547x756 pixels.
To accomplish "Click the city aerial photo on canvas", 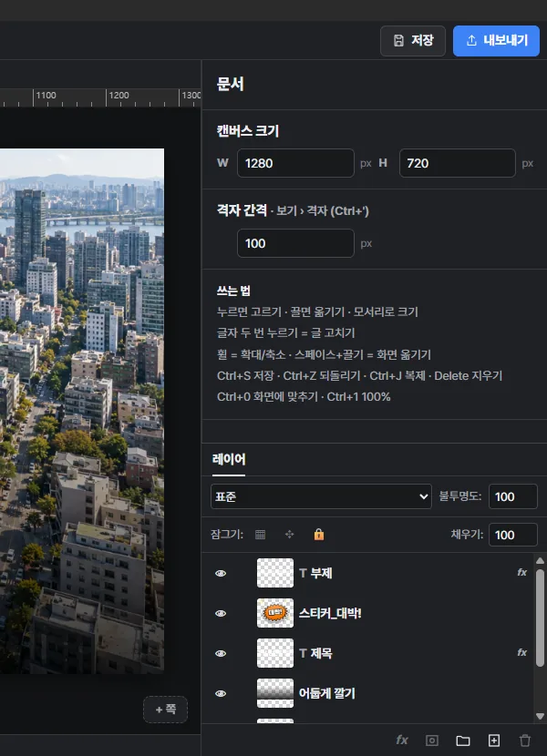I will pos(82,411).
